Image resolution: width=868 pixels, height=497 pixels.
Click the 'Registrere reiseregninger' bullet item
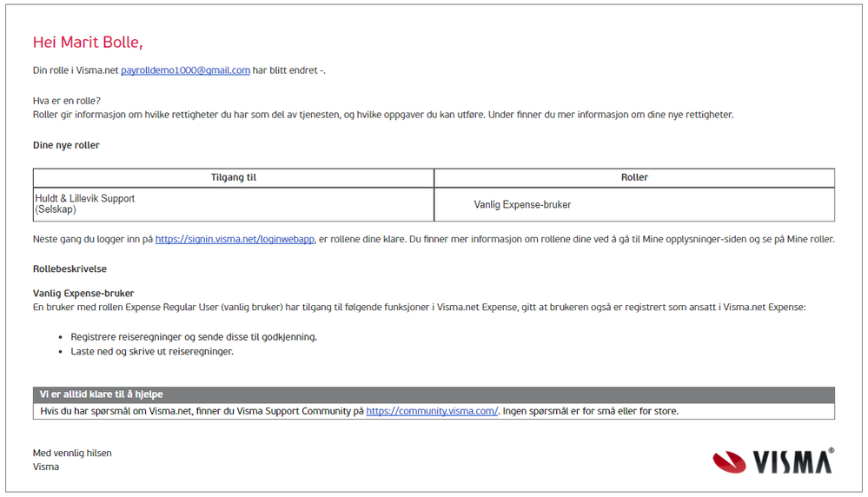(x=194, y=337)
